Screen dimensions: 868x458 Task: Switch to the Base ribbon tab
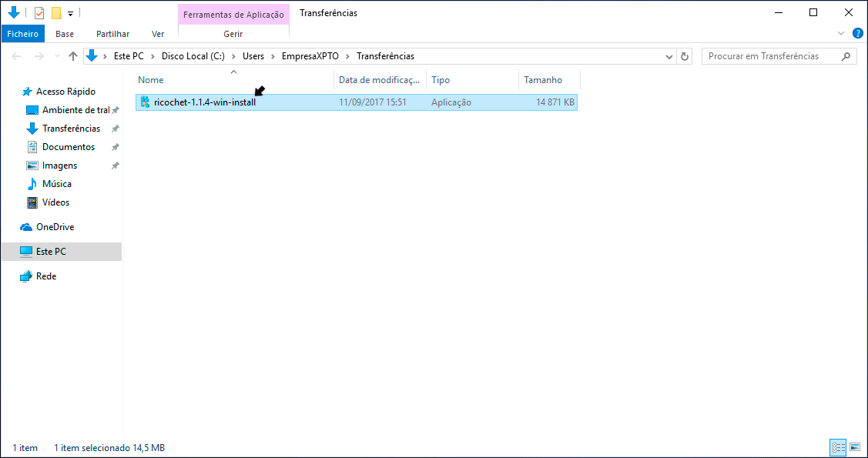point(65,34)
